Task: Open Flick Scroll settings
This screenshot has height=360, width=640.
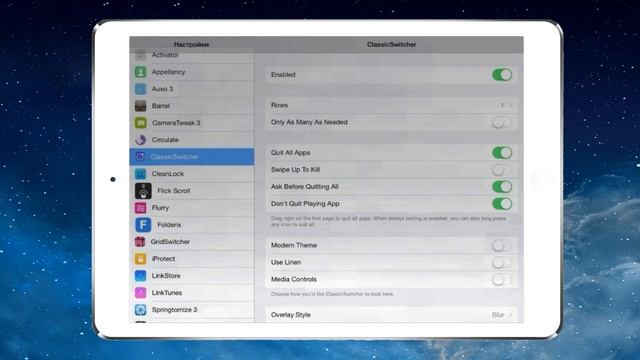Action: [192, 191]
